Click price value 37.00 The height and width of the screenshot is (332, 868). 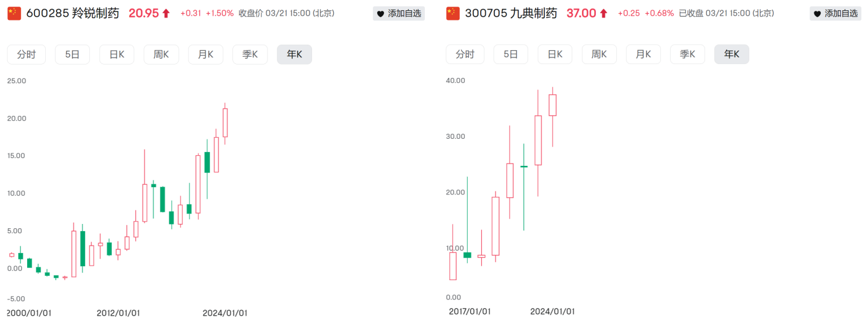coord(581,13)
